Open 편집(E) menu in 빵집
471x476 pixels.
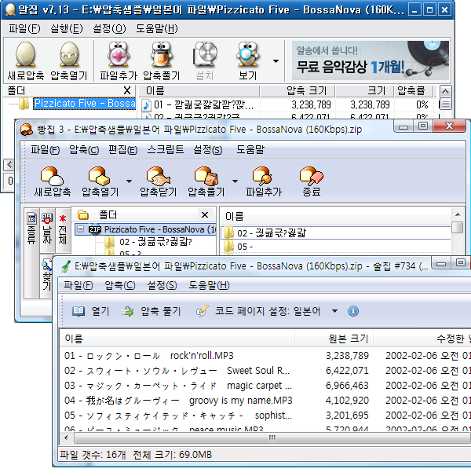coord(123,150)
